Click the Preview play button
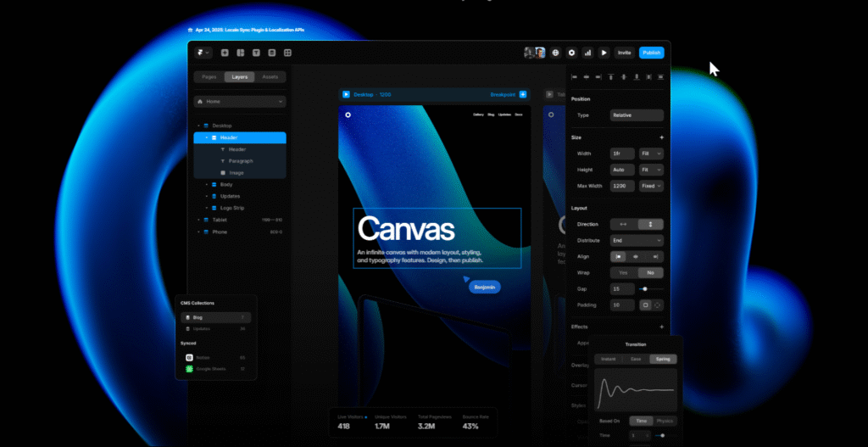The width and height of the screenshot is (868, 447). (604, 53)
